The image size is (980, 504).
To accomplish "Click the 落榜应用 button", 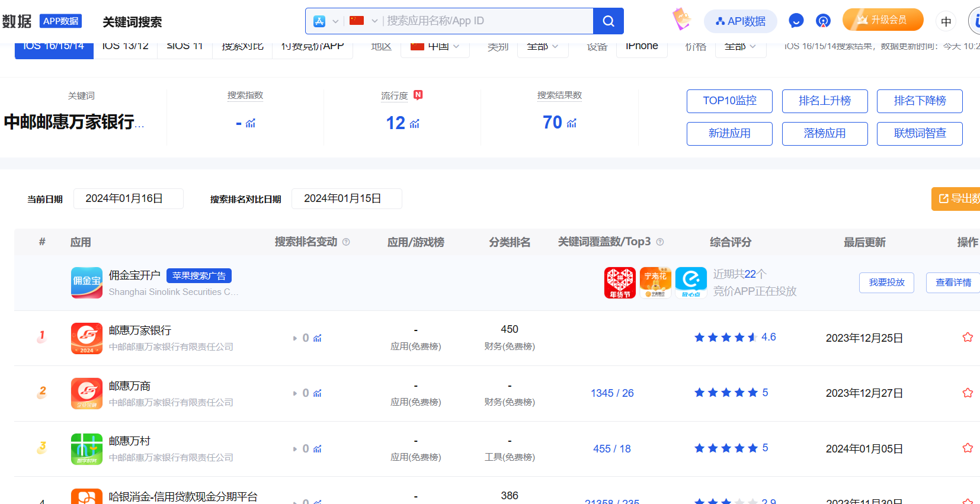I will point(825,133).
